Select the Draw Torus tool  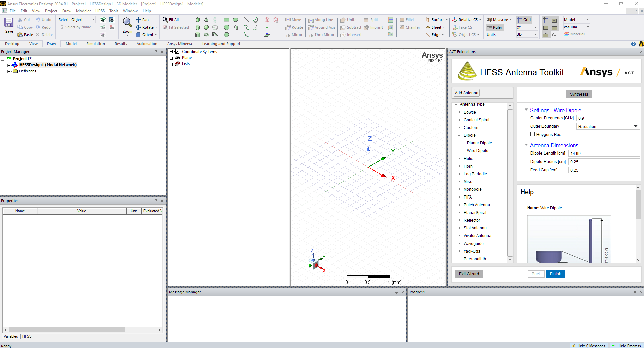[206, 35]
